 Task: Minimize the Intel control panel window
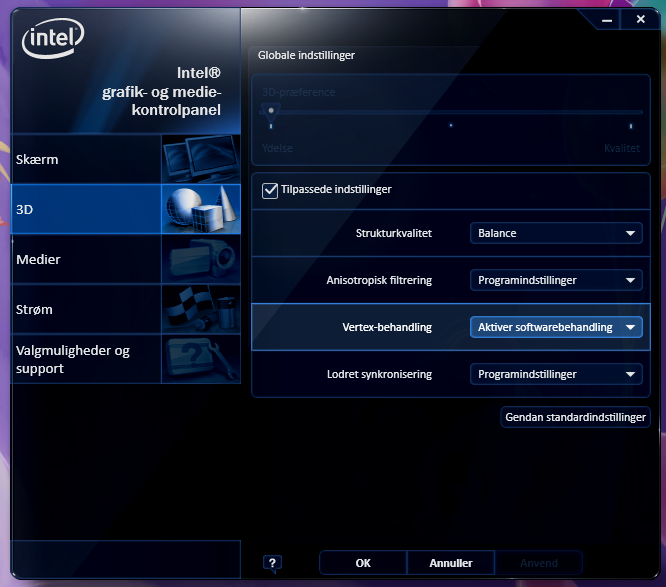607,20
